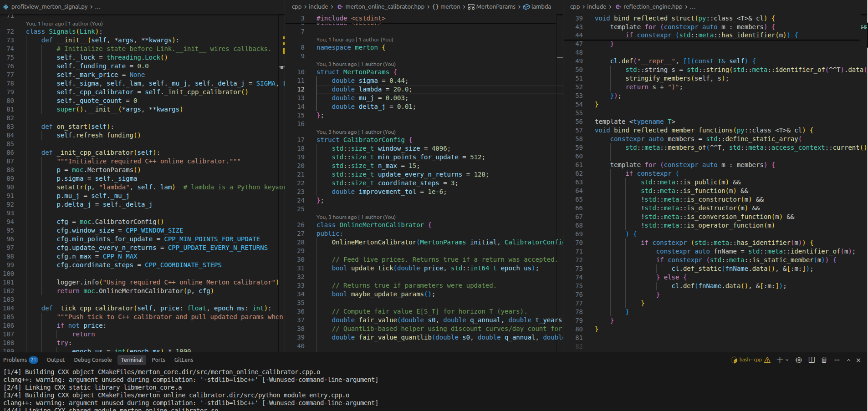Screen dimensions: 868x411
Task: Open the GitLens panel tab
Action: tap(184, 360)
